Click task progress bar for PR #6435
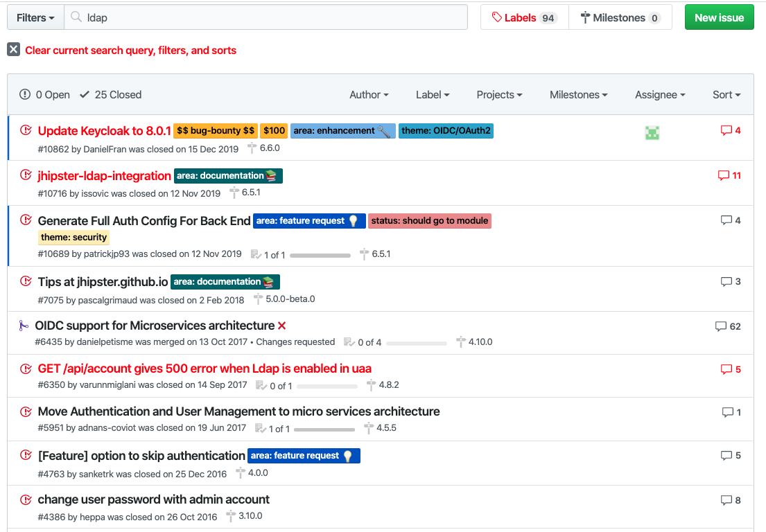 (416, 343)
